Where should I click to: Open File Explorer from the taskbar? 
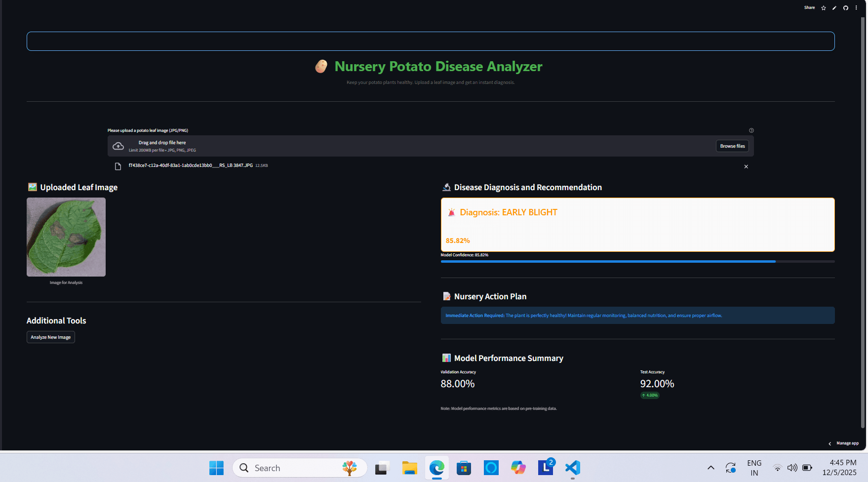click(409, 468)
